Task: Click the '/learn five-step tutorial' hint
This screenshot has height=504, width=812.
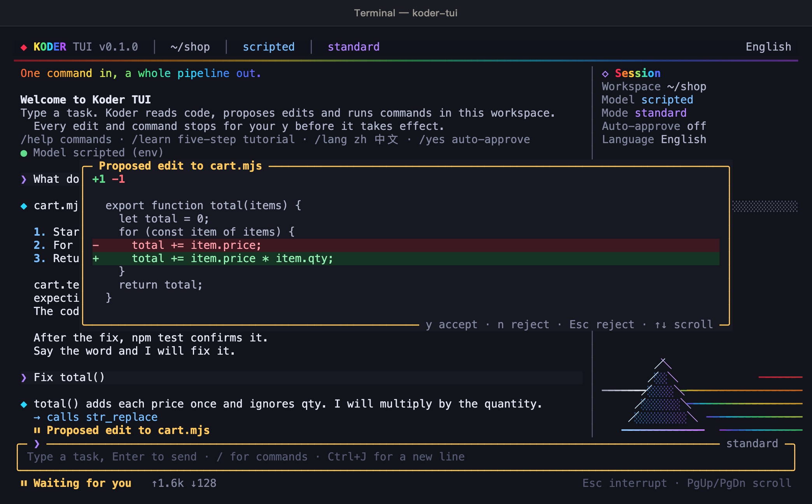Action: pyautogui.click(x=213, y=140)
